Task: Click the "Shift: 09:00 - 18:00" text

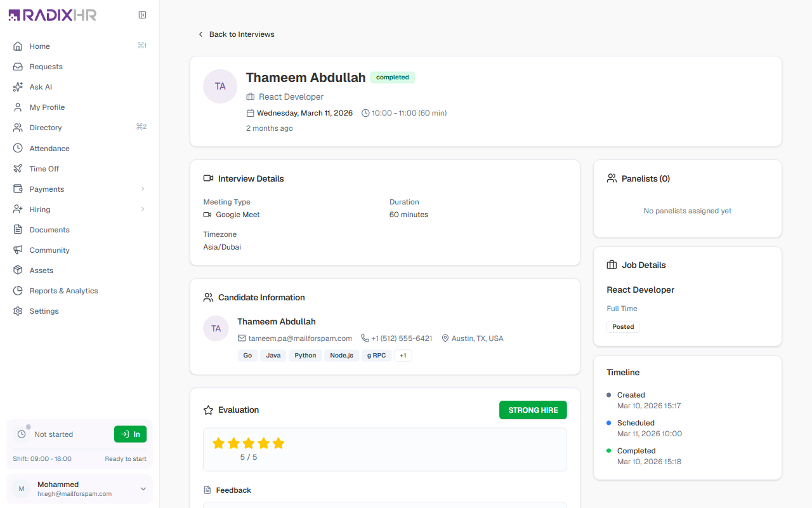Action: (x=42, y=458)
